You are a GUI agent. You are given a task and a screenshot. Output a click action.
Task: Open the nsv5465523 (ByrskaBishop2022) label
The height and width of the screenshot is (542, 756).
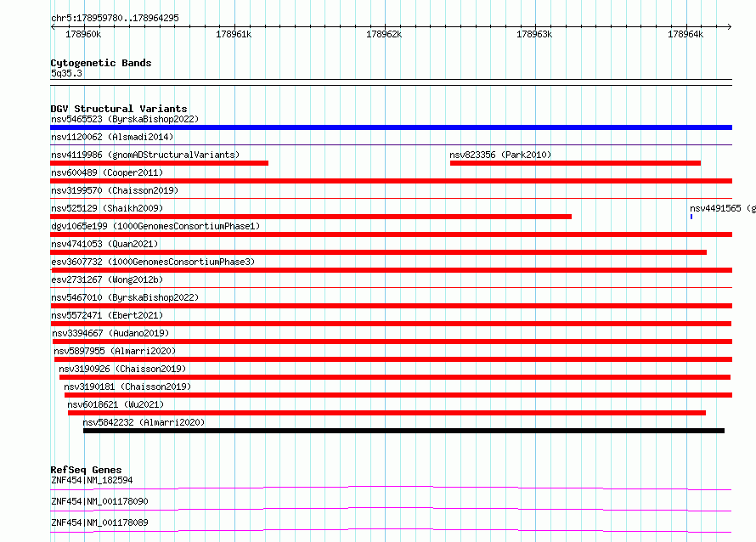(x=125, y=119)
